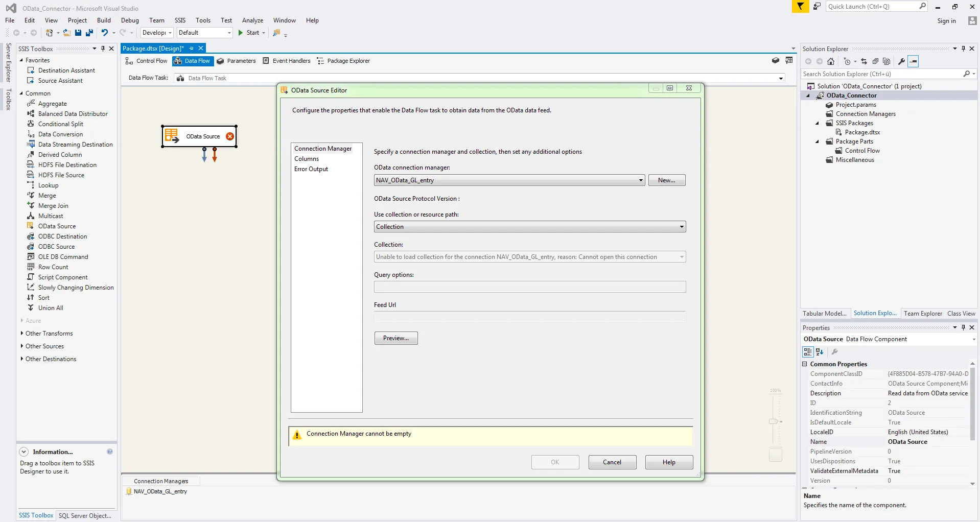
Task: Toggle Preview Selected Items in Solution Explorer
Action: click(x=914, y=61)
